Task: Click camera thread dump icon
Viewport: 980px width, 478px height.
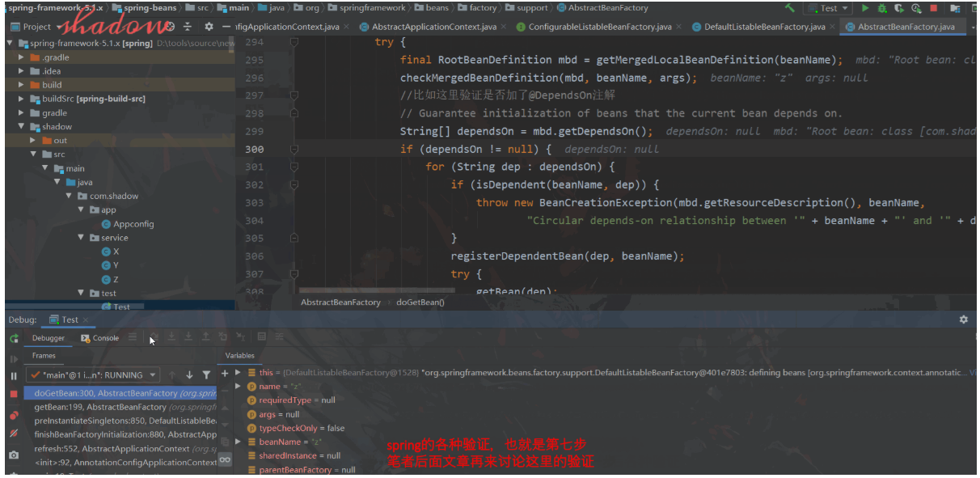Action: click(x=14, y=455)
